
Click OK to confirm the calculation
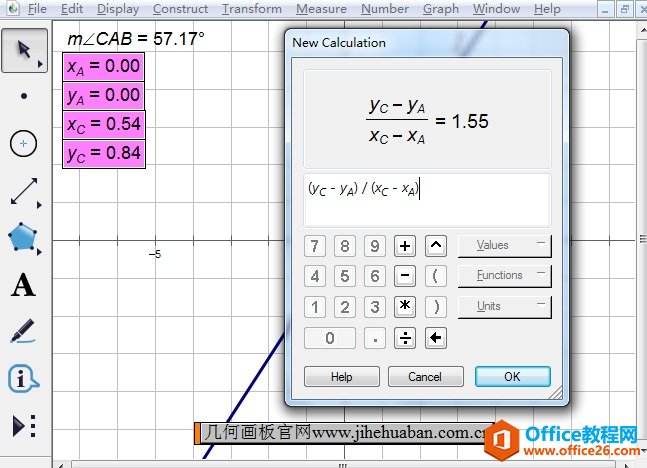pos(512,377)
